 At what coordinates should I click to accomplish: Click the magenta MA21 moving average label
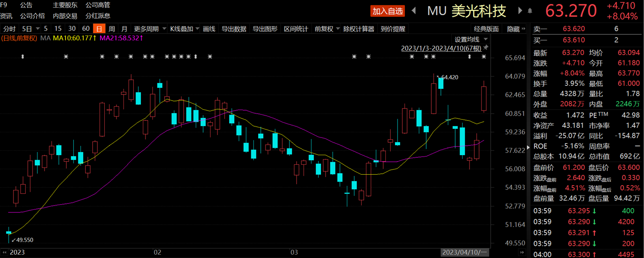pyautogui.click(x=122, y=38)
